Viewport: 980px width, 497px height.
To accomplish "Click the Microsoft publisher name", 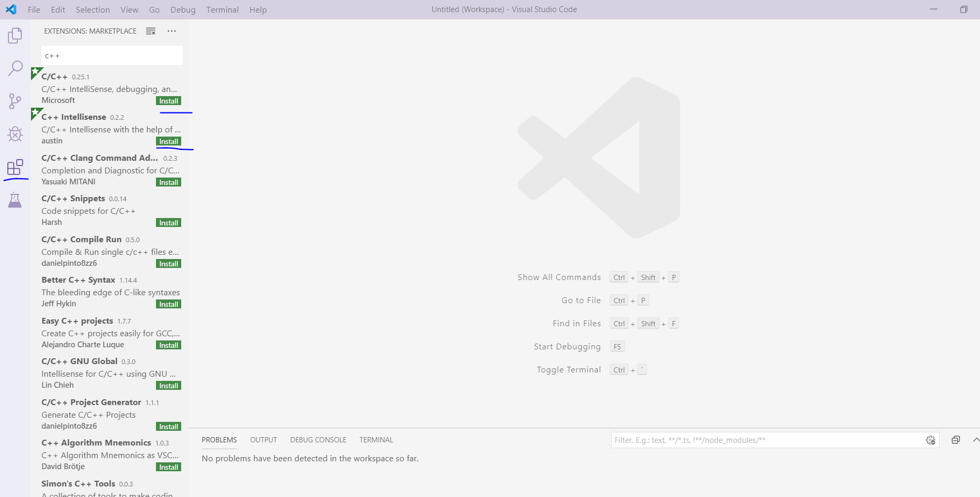I will (58, 100).
